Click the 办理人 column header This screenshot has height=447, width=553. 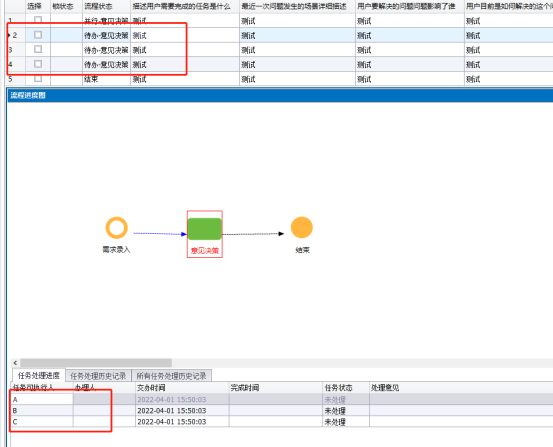click(x=104, y=388)
